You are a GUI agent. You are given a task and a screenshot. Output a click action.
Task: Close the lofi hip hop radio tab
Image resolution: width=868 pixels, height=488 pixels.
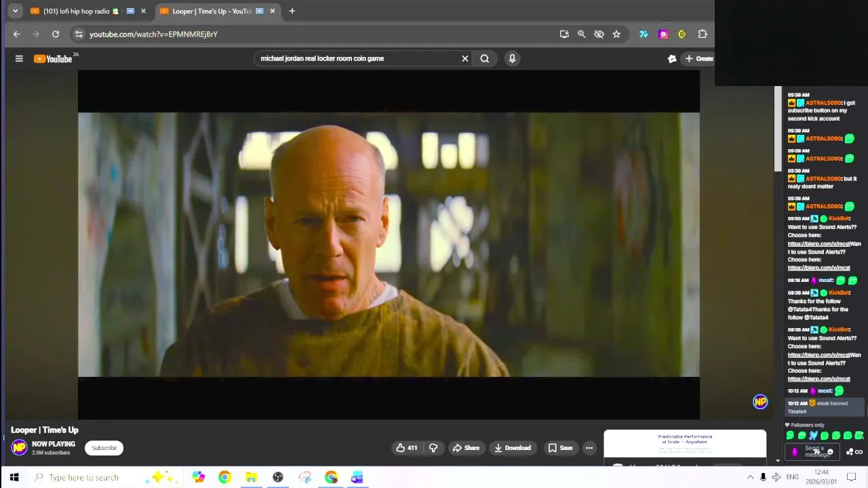pos(143,11)
